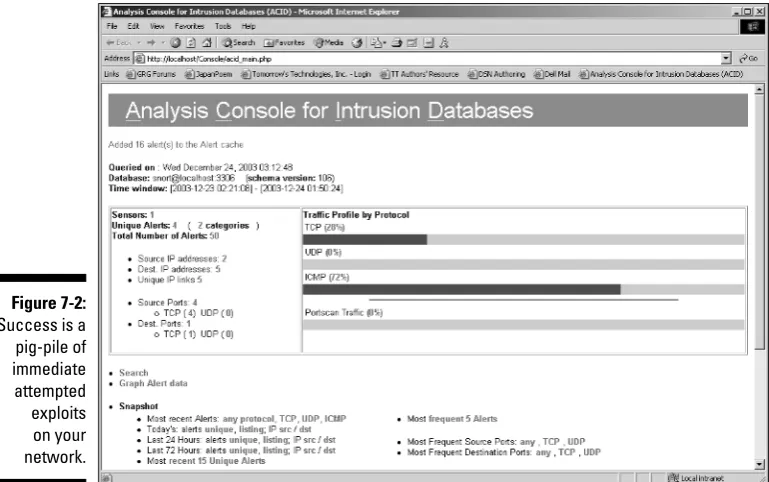Open the File menu
This screenshot has width=769, height=482.
(x=112, y=26)
